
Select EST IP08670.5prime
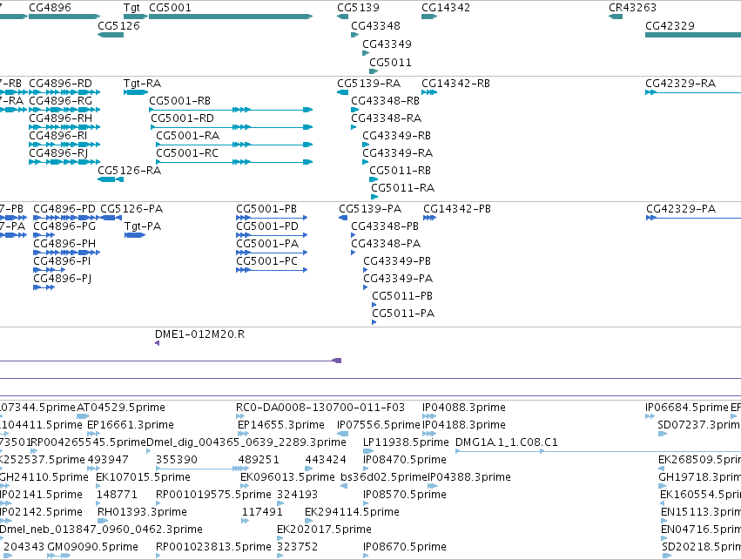click(x=405, y=547)
